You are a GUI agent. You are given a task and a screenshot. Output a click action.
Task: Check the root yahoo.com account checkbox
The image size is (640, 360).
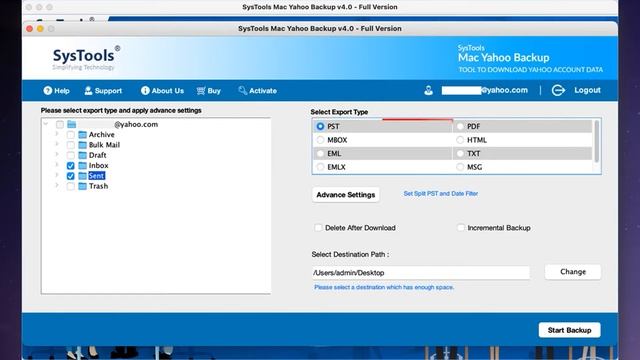60,124
